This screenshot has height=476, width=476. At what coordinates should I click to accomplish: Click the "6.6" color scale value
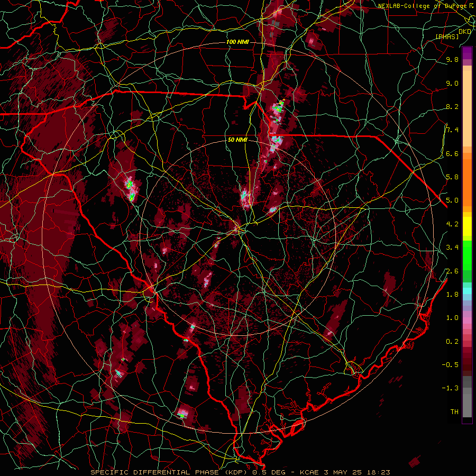[x=452, y=153]
